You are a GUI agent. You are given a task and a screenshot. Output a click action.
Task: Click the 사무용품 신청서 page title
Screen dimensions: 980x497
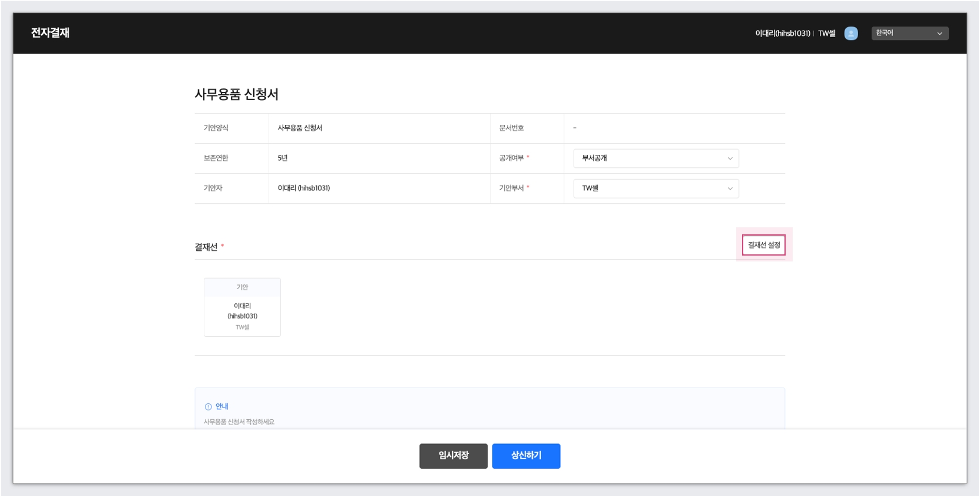tap(236, 94)
